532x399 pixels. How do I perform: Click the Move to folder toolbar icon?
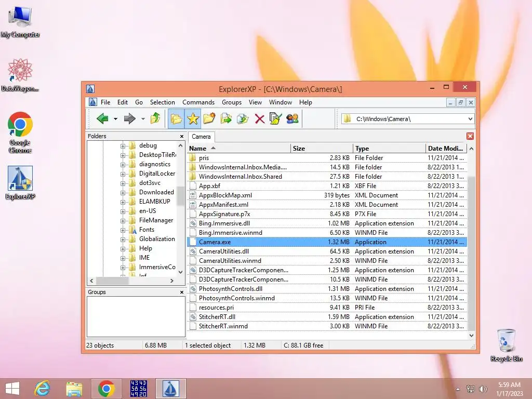243,119
